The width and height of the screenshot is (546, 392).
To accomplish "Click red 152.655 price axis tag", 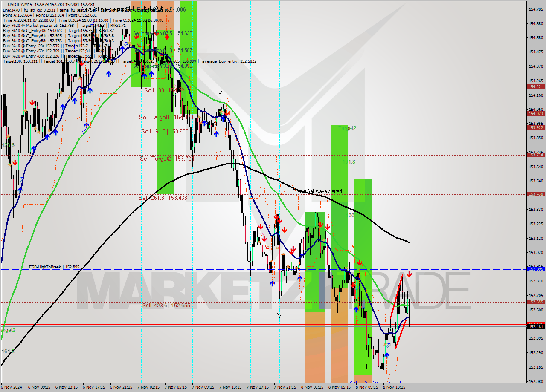I will coord(536,302).
